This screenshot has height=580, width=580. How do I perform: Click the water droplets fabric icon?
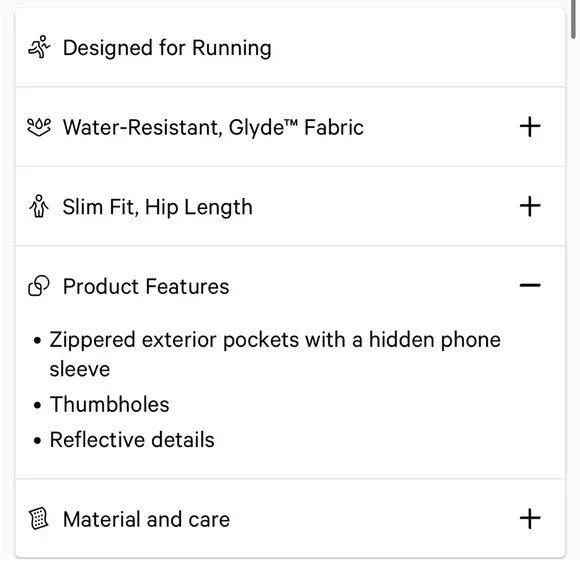click(x=39, y=127)
